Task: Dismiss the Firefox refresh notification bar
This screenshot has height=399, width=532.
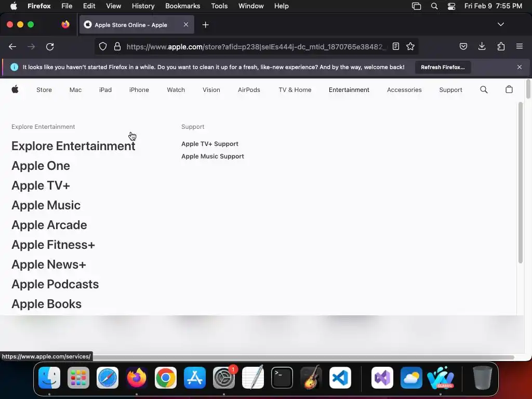Action: pyautogui.click(x=520, y=67)
